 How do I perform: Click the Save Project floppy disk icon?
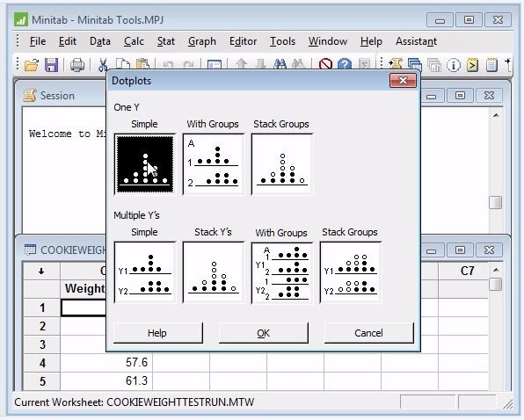point(52,65)
